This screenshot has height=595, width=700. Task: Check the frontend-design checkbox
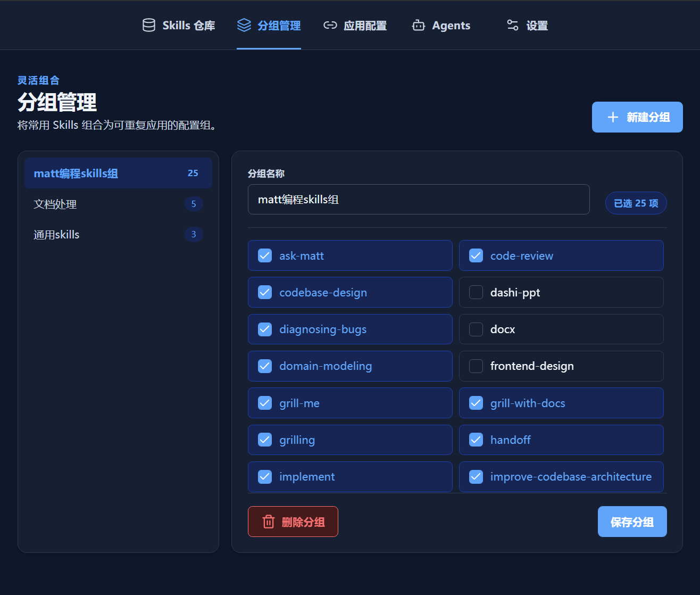pos(476,366)
